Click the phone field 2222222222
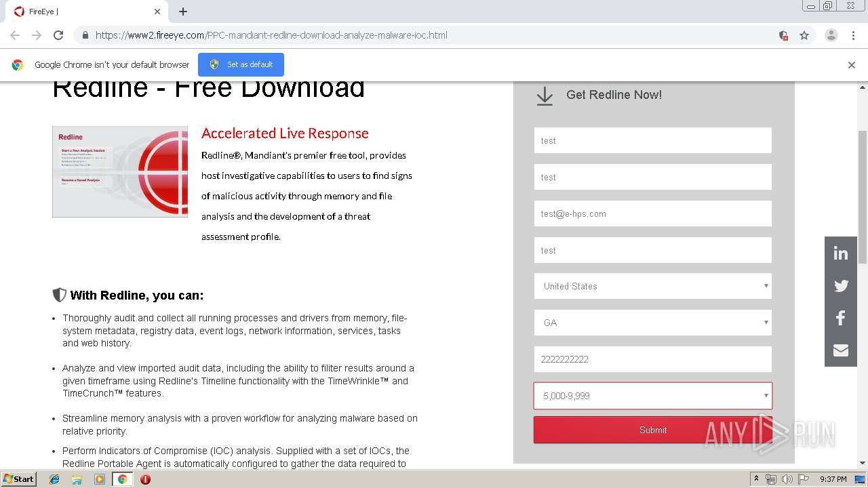Viewport: 868px width, 488px height. tap(653, 359)
